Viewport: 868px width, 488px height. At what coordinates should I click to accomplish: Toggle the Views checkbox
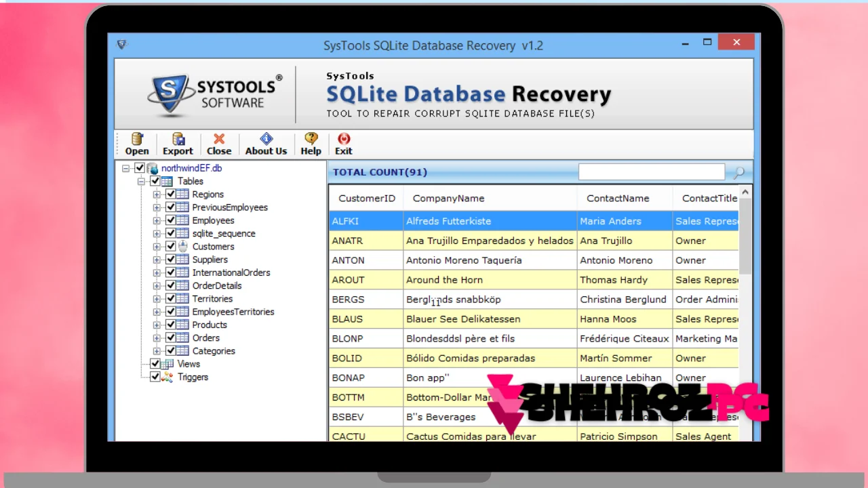155,364
